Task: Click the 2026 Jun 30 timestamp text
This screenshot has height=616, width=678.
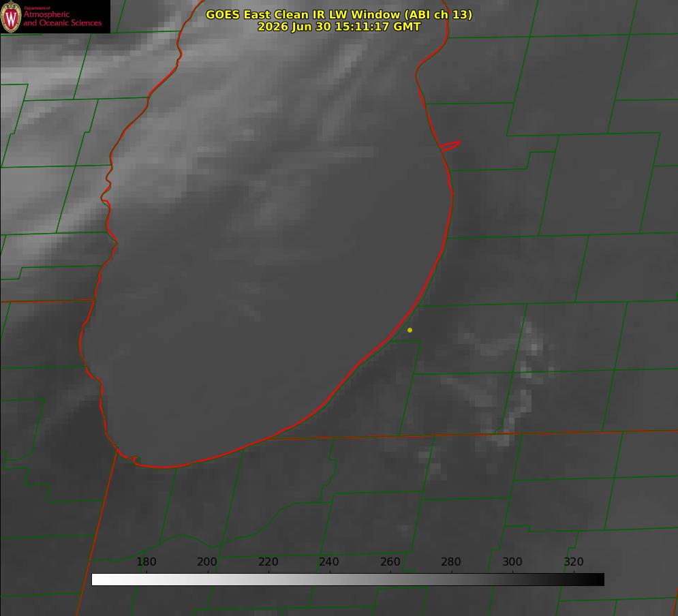Action: 339,27
